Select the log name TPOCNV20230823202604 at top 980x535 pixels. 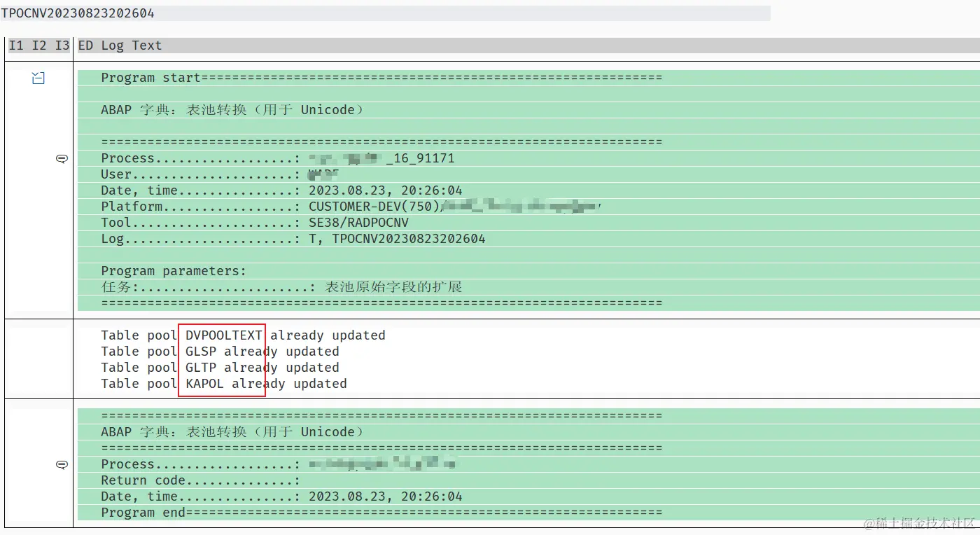[x=78, y=13]
